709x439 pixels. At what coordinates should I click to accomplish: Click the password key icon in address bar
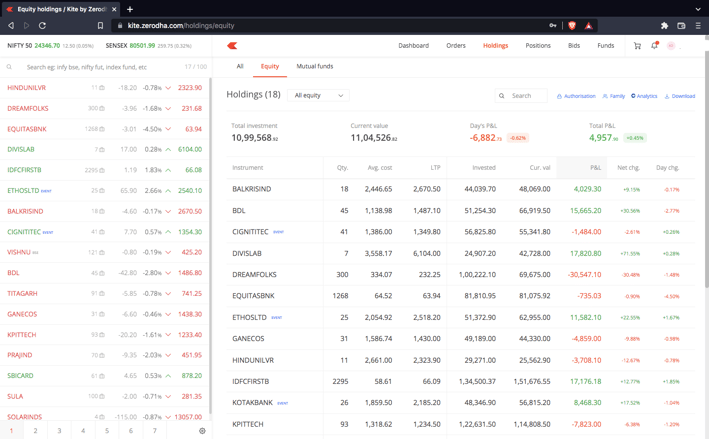click(553, 26)
